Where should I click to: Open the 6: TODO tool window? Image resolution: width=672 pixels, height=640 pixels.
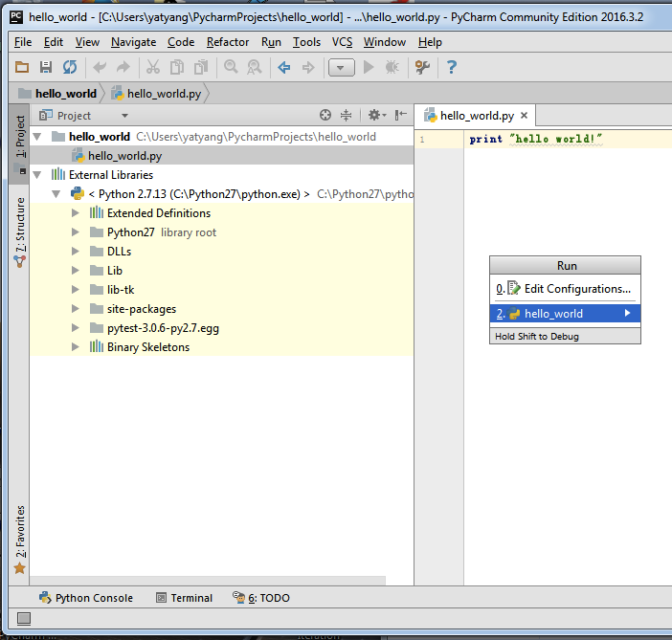(261, 598)
